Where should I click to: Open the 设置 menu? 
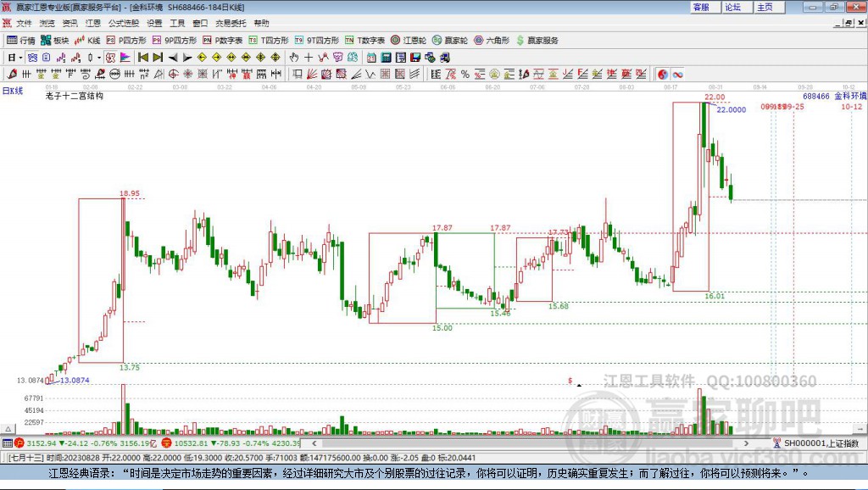coord(154,23)
